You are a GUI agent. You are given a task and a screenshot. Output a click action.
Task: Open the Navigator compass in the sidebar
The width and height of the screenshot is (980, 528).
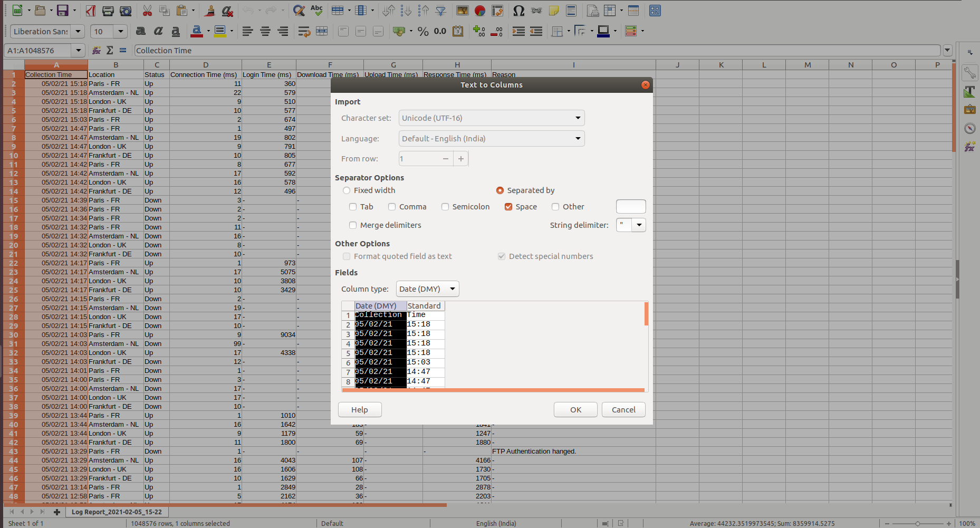point(969,129)
